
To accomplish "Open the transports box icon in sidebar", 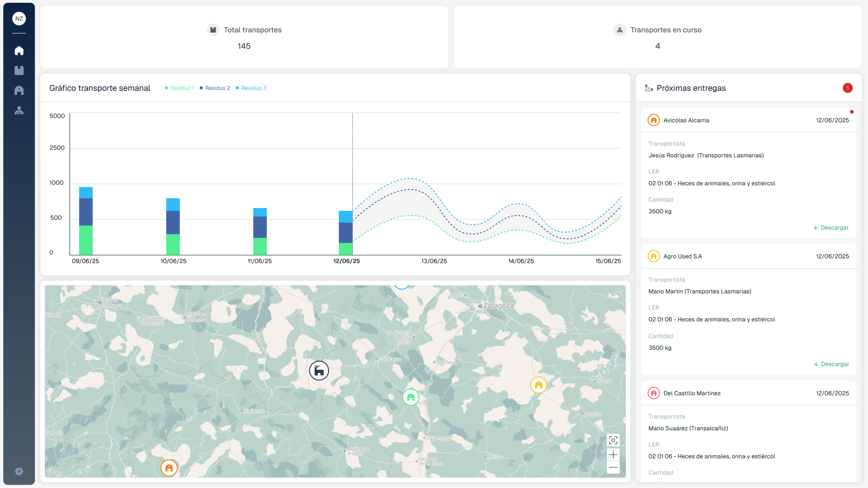I will click(x=19, y=70).
